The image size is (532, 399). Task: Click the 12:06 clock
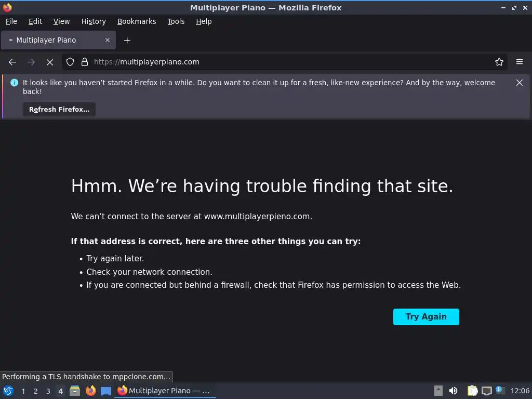[520, 391]
